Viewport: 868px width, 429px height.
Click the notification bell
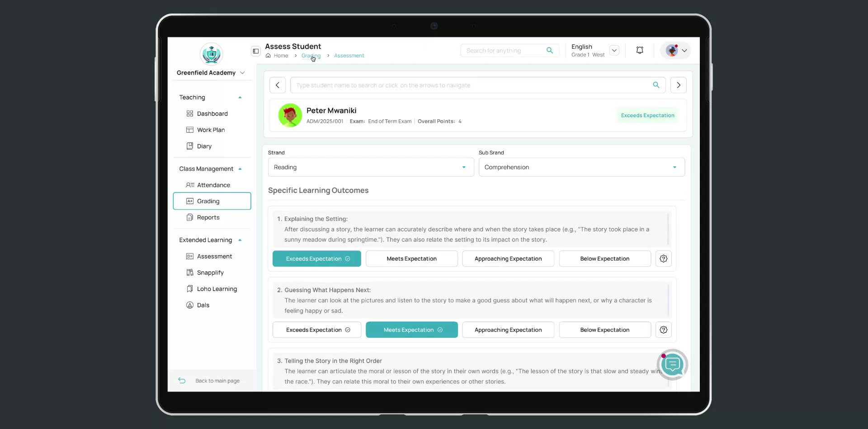(639, 50)
